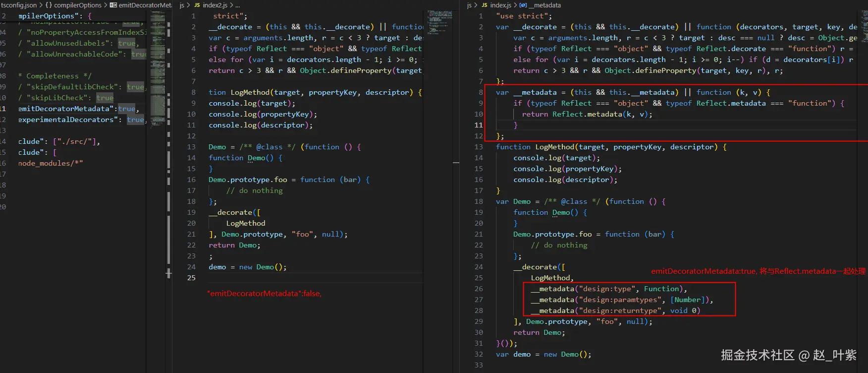Click "noPropertyAccessFromIndexS" line in tsconfig.json
The image size is (868, 373).
(82, 32)
